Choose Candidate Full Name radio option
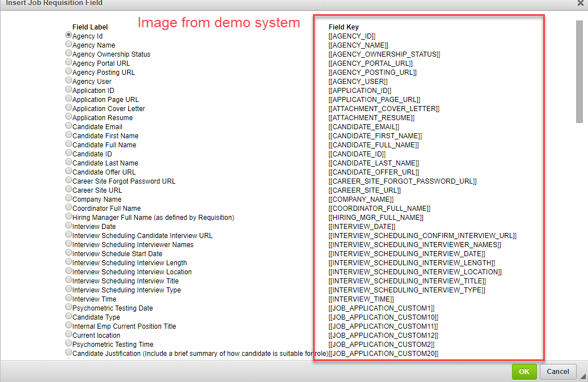Screen dimensions: 588x382 point(68,143)
